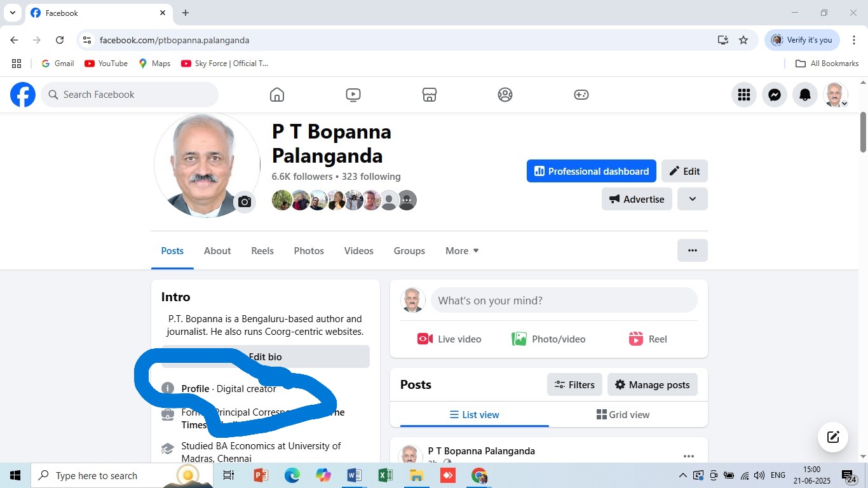
Task: Open the Professional dashboard
Action: click(x=592, y=171)
